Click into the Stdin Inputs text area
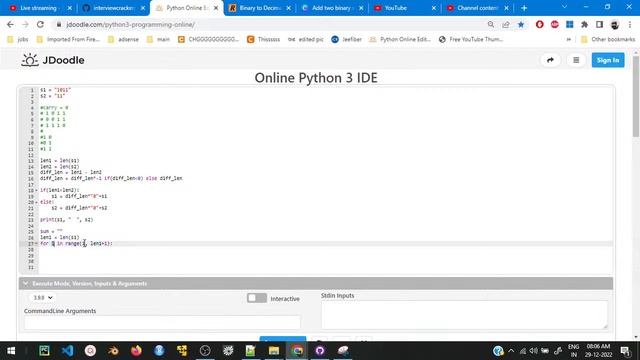The image size is (640, 360). coord(464,315)
